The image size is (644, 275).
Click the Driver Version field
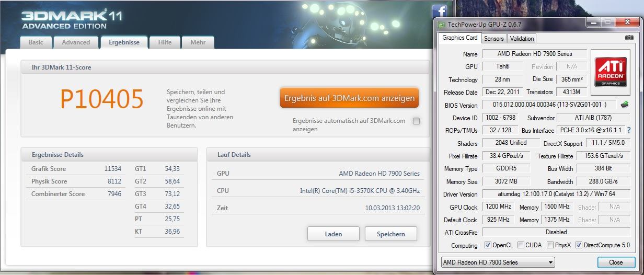tap(556, 194)
